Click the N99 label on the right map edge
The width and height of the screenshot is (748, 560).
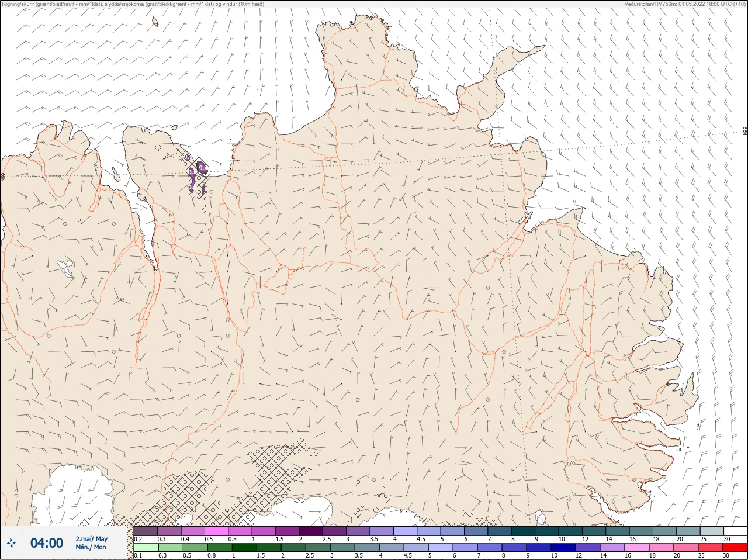tap(745, 132)
